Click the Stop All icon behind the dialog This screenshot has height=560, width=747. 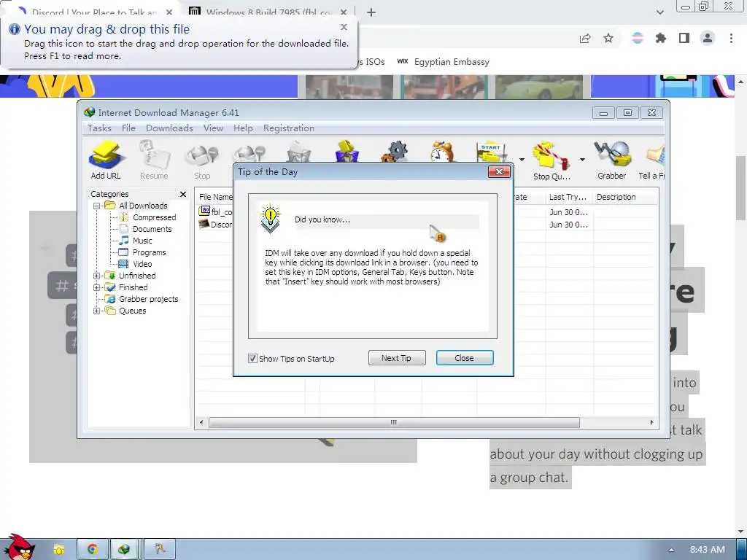point(249,153)
